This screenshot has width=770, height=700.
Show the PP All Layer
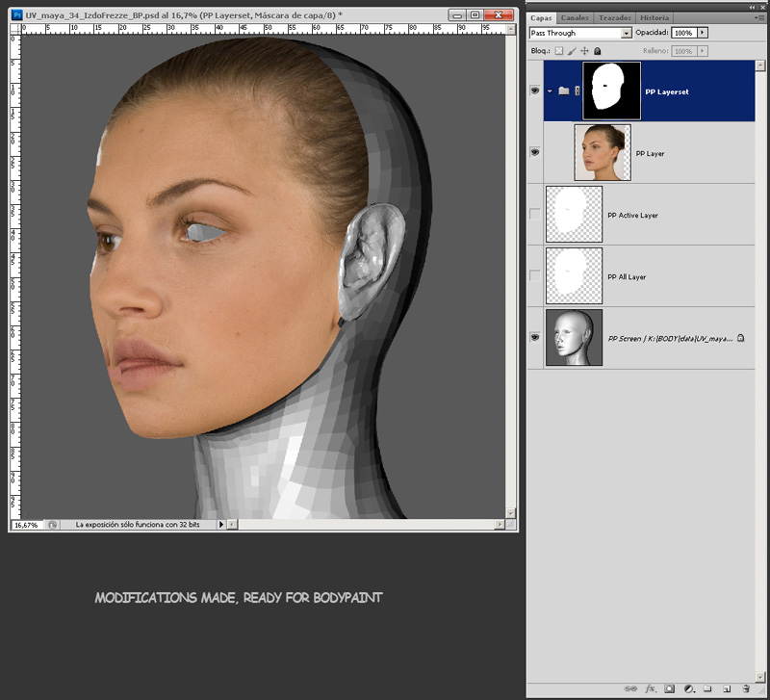535,276
